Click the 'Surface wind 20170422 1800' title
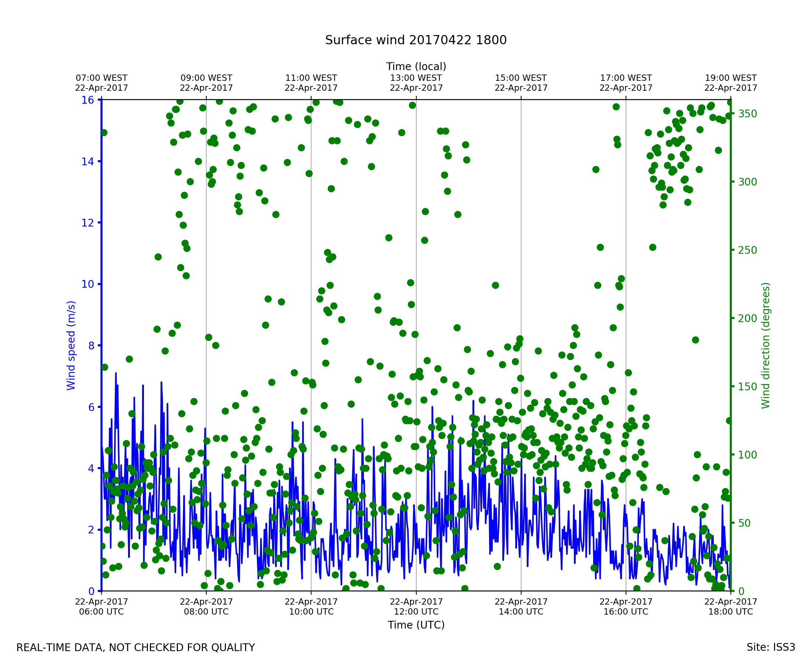 [x=416, y=40]
